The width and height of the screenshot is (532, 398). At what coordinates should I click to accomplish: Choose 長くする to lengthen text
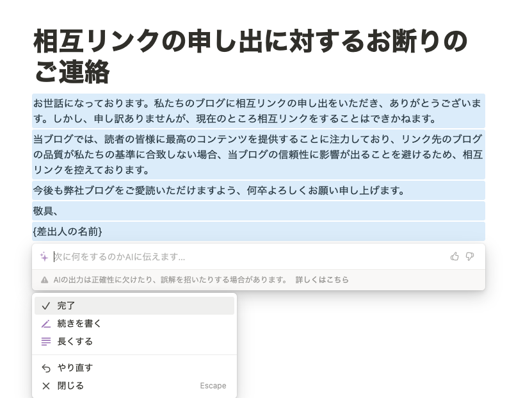pos(134,342)
